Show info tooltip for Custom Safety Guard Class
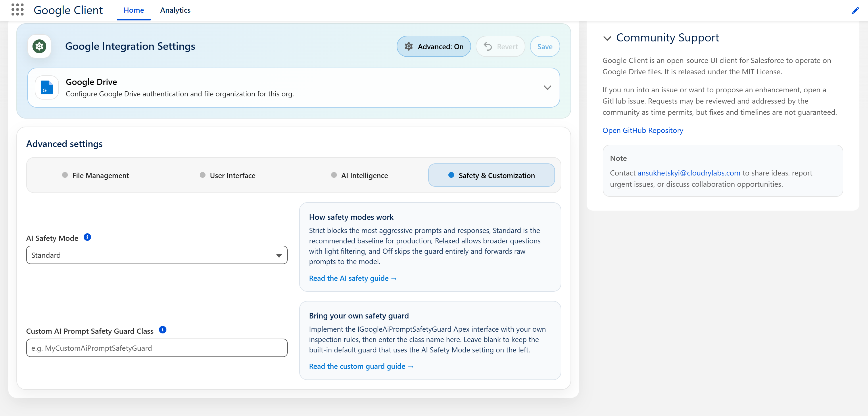Screen dimensions: 868x416 click(x=162, y=330)
